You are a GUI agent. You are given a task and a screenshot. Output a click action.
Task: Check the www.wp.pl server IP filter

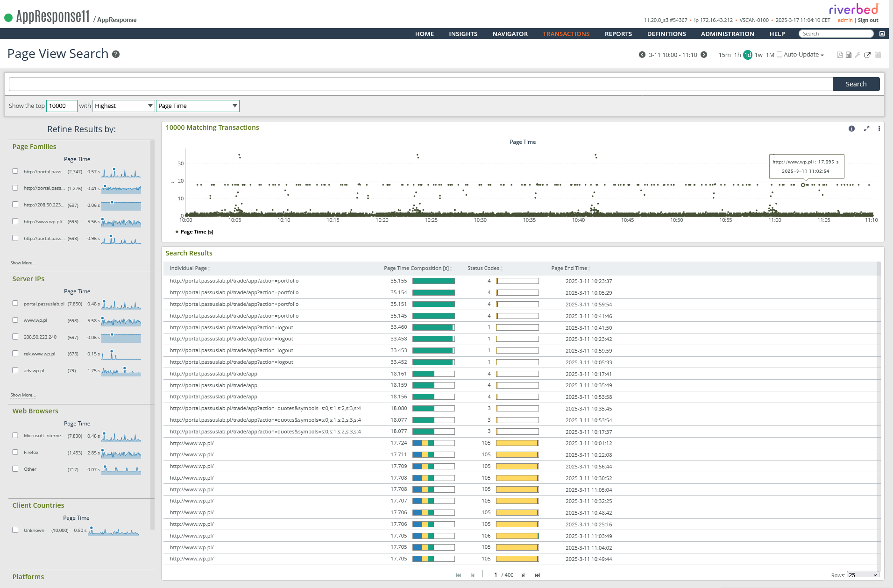click(15, 320)
